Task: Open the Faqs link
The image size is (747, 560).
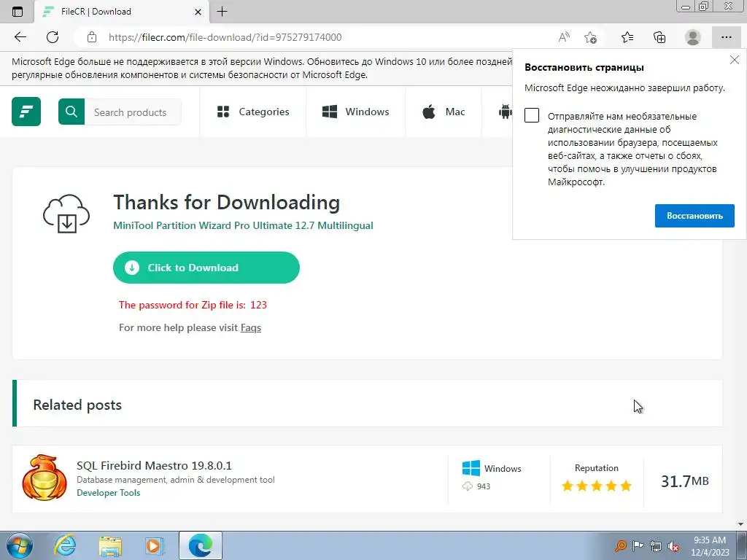Action: 251,327
